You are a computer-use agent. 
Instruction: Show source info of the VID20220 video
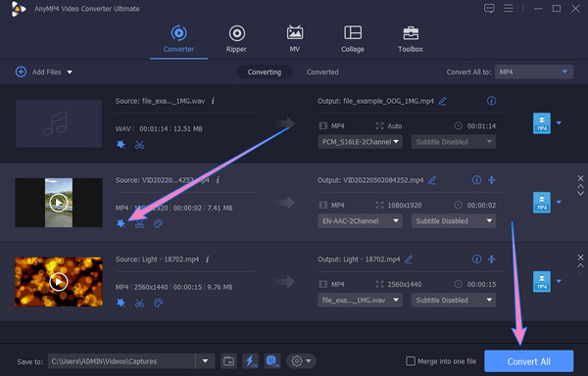tap(218, 180)
